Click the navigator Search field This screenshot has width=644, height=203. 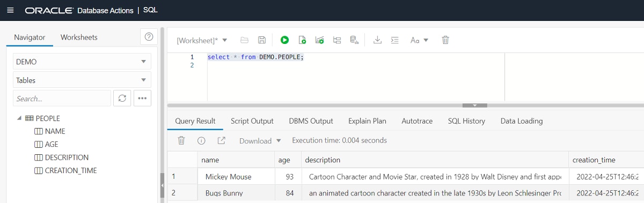pyautogui.click(x=62, y=99)
